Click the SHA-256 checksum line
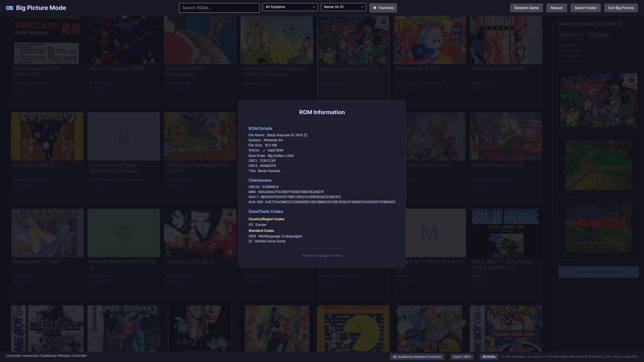 click(x=322, y=202)
